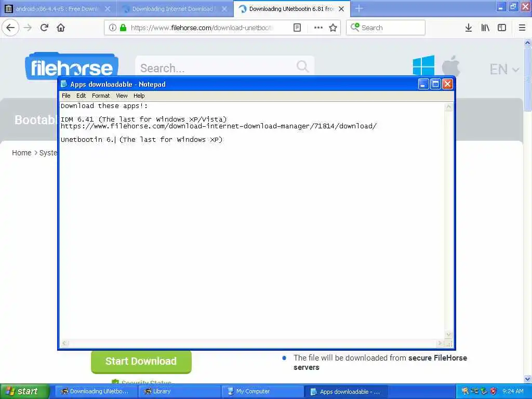Image resolution: width=532 pixels, height=399 pixels.
Task: Click Notepad horizontal scrollbar left arrow
Action: click(65, 343)
